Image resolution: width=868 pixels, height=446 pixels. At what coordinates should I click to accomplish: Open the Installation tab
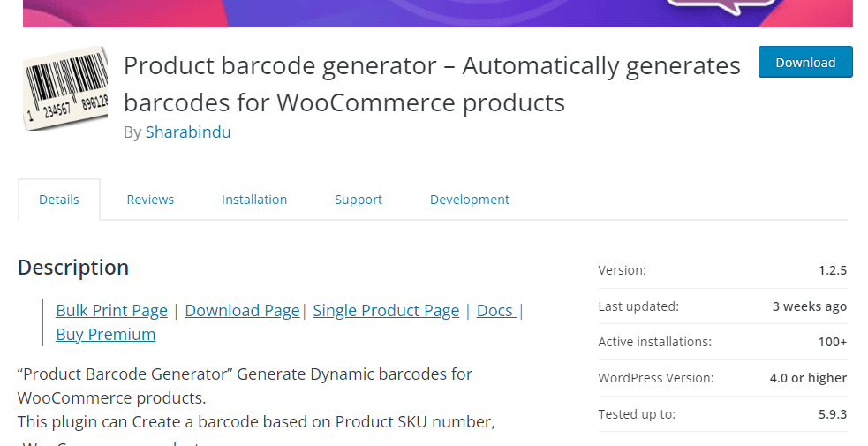coord(254,200)
